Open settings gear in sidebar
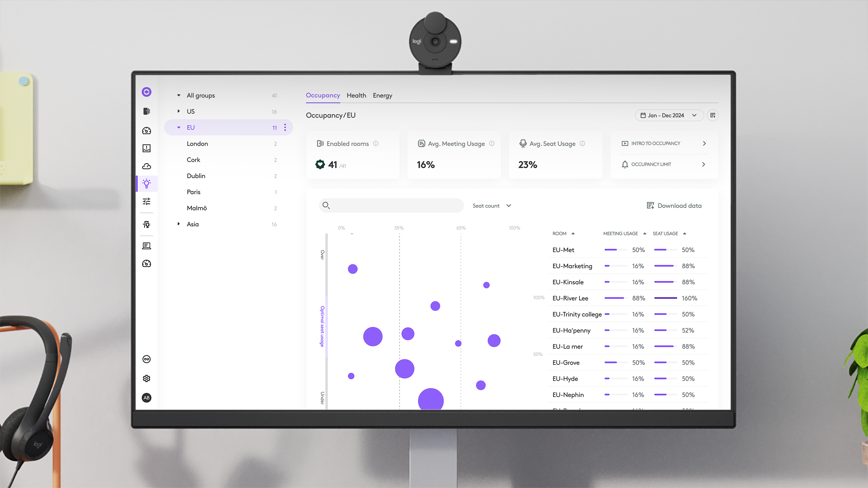 click(x=146, y=379)
